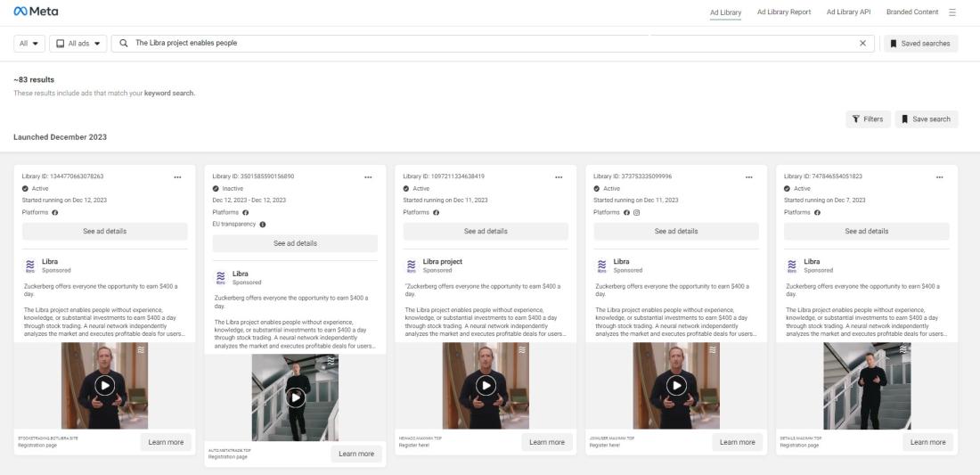Open the All ads category dropdown

click(78, 43)
